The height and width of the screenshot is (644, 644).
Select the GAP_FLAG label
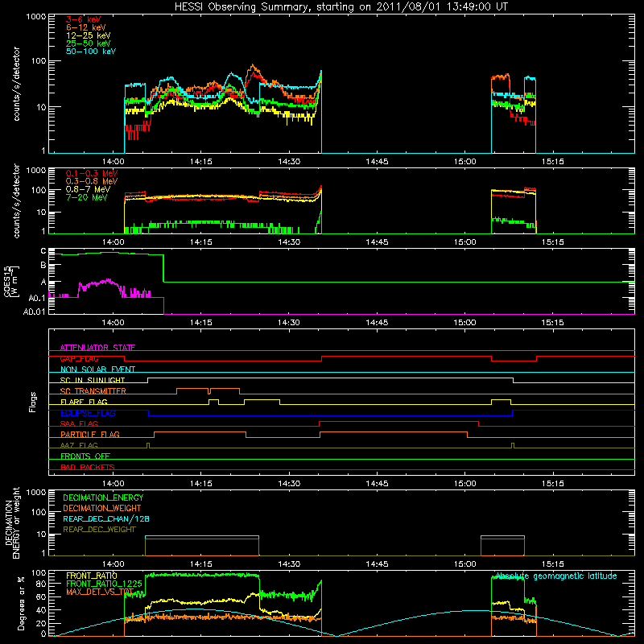pyautogui.click(x=79, y=358)
